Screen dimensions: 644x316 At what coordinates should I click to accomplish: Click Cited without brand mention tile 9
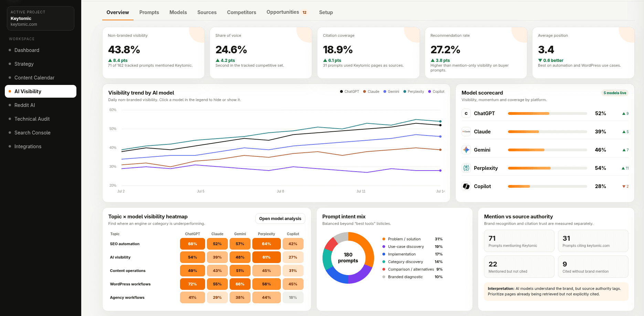point(593,266)
